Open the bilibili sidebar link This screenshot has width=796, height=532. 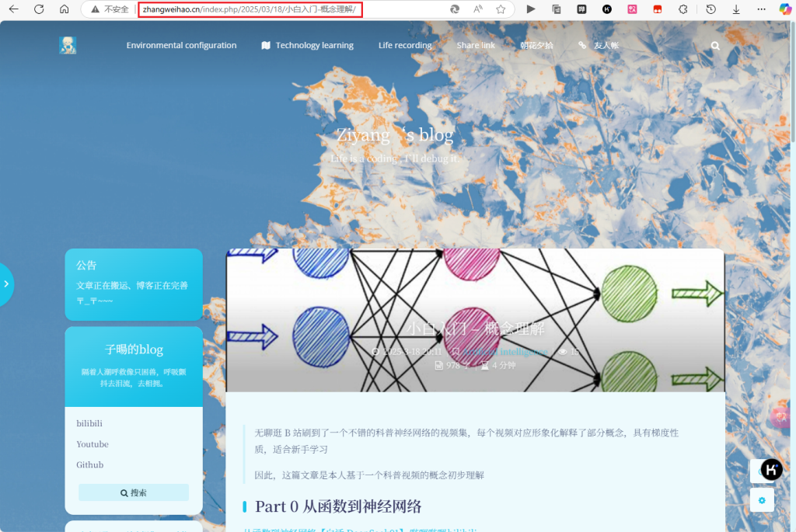[89, 423]
